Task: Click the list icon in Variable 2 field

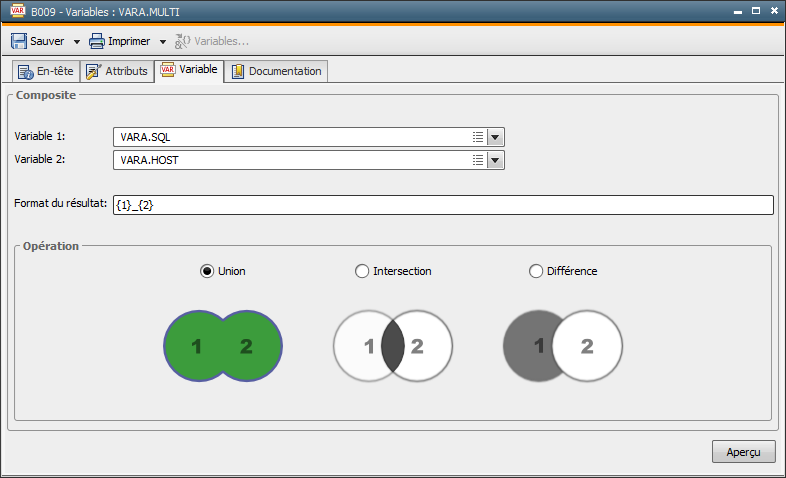Action: click(x=478, y=160)
